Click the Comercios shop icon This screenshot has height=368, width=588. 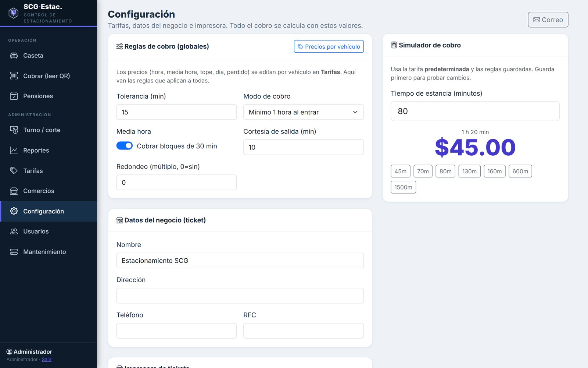pyautogui.click(x=14, y=191)
